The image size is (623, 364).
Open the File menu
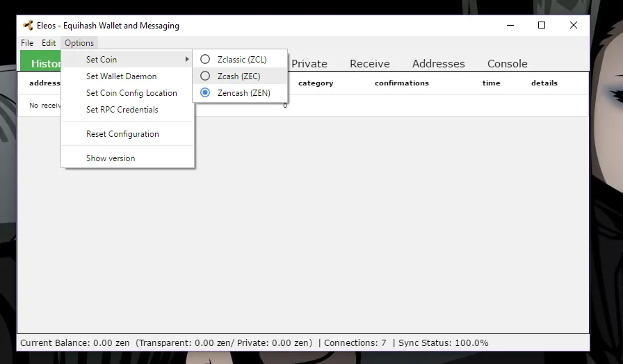[x=27, y=43]
